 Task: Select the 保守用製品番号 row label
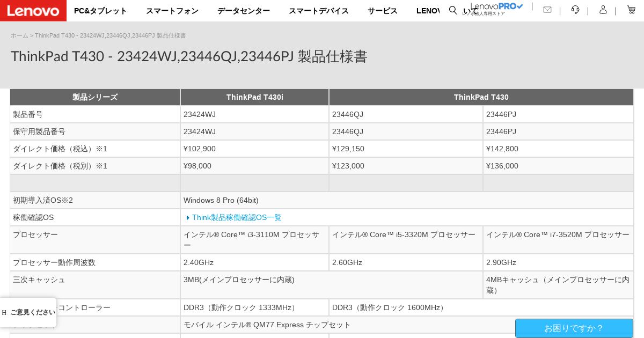(95, 131)
